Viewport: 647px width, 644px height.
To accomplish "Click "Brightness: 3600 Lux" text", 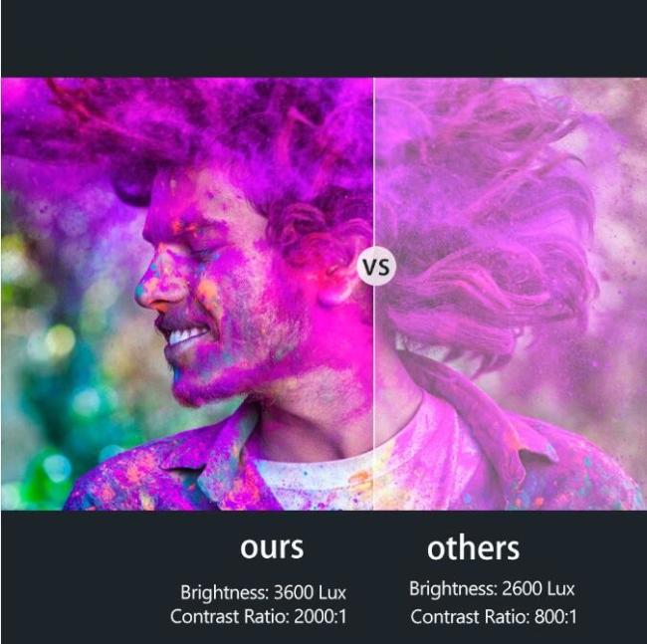I will (263, 592).
